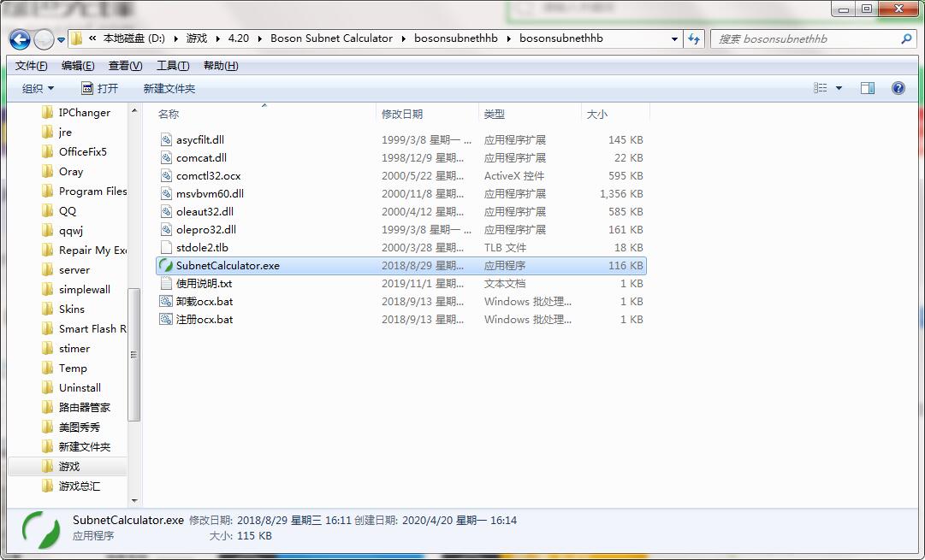Select the comctl32.ocx file icon

click(166, 175)
